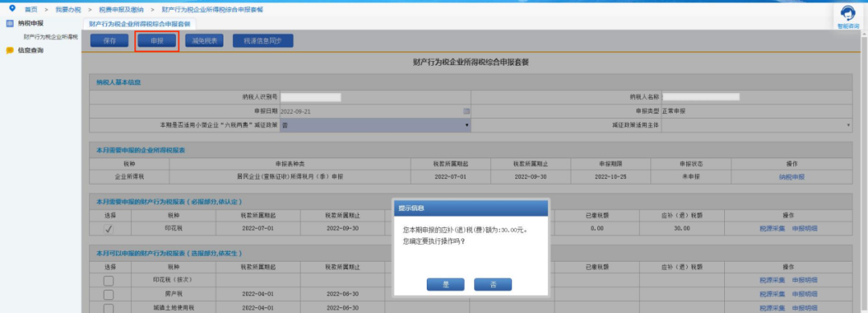Expand the 减征政策适用主体 dropdown
The image size is (868, 313).
coord(757,125)
